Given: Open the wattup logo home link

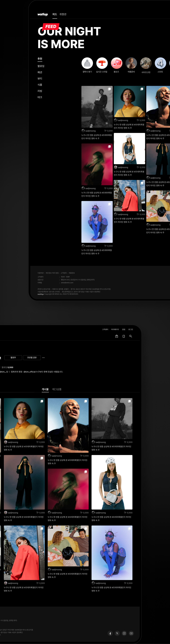Looking at the screenshot, I should [42, 14].
